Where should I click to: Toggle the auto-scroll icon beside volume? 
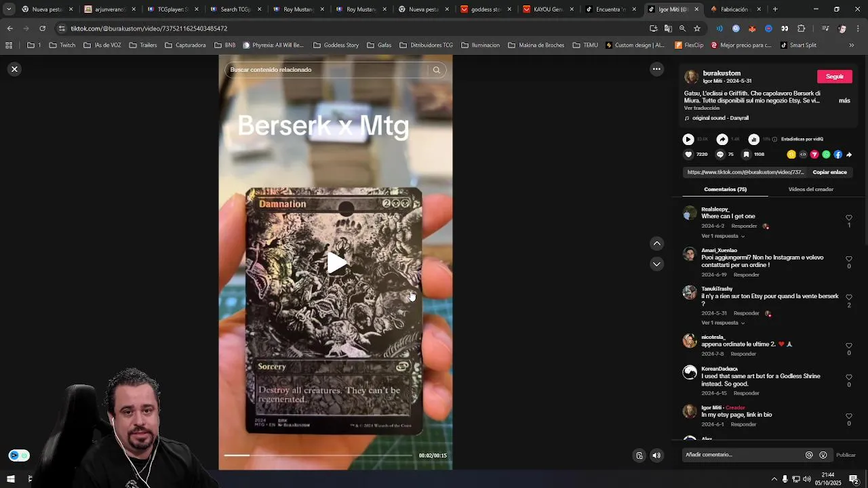point(639,455)
